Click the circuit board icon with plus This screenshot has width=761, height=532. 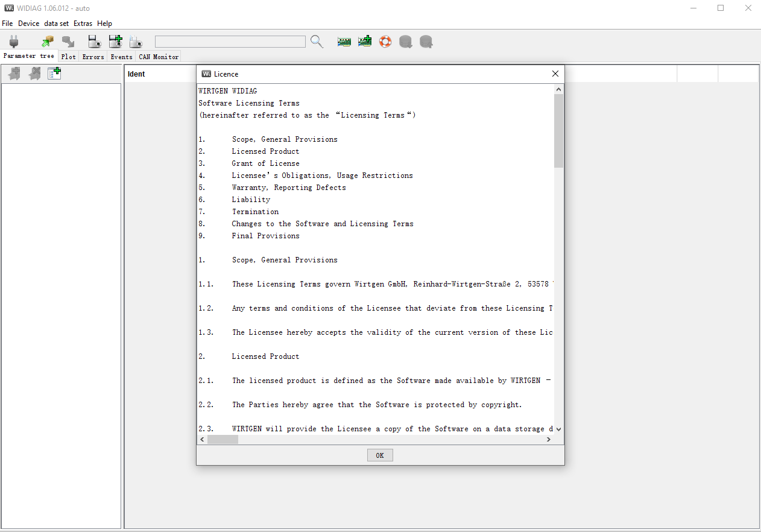(365, 42)
